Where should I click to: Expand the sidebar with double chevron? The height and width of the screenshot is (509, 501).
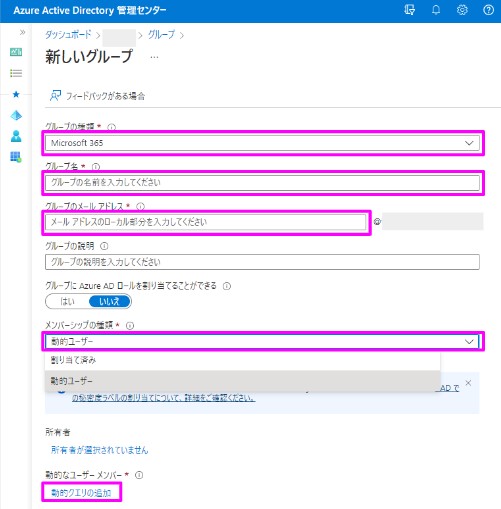pos(22,32)
